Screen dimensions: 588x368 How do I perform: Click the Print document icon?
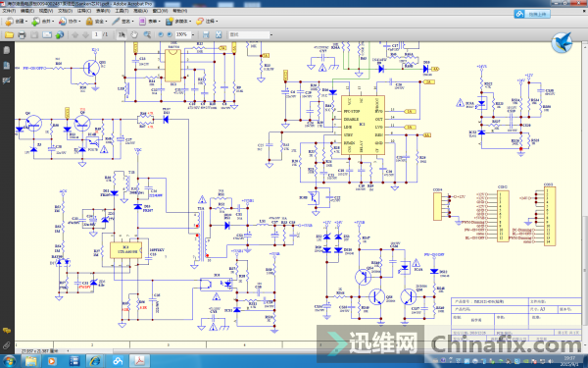tap(22, 35)
